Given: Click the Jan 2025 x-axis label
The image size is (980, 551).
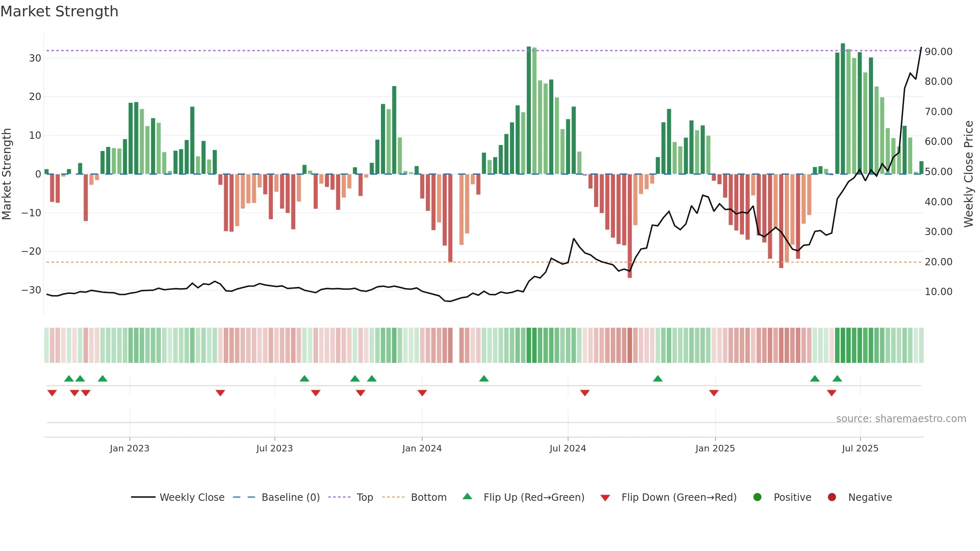Looking at the screenshot, I should pos(715,448).
